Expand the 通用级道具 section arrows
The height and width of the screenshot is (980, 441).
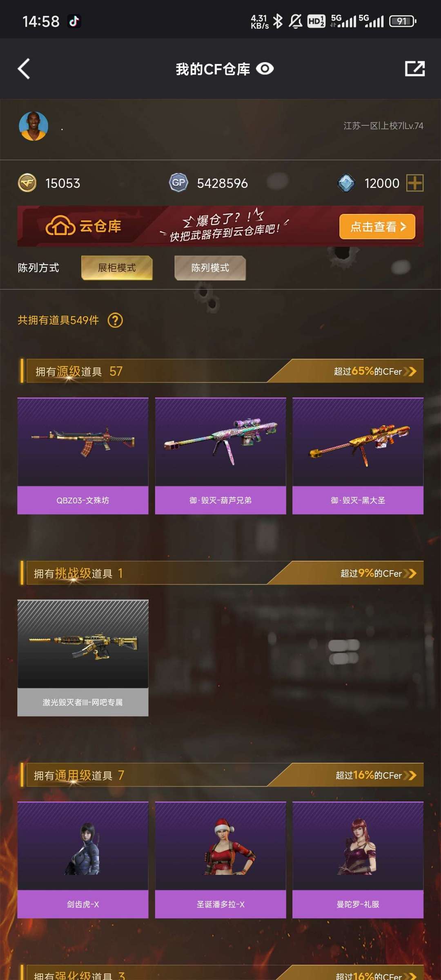pos(410,775)
